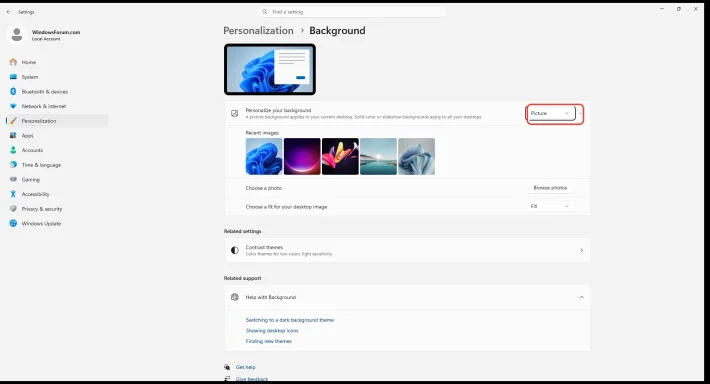Click the Get help link
The width and height of the screenshot is (710, 384).
point(245,367)
